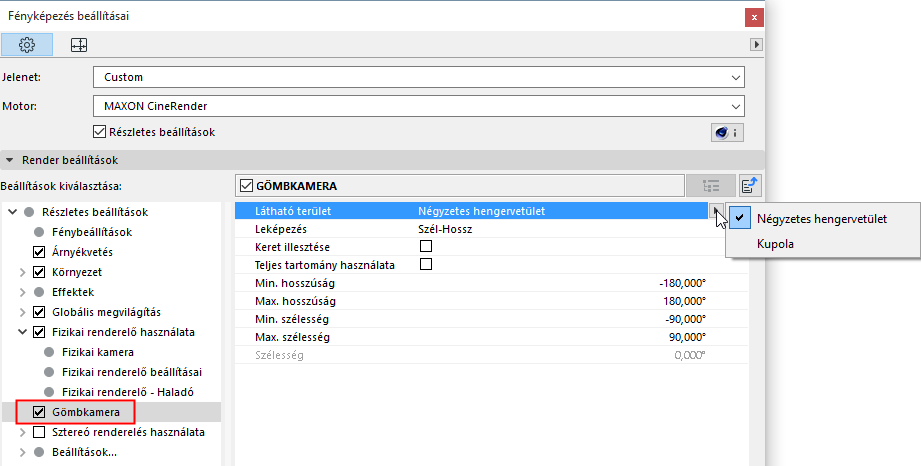Select Fizikai kamera tree item
Viewport: 921px width, 466px height.
pyautogui.click(x=98, y=352)
